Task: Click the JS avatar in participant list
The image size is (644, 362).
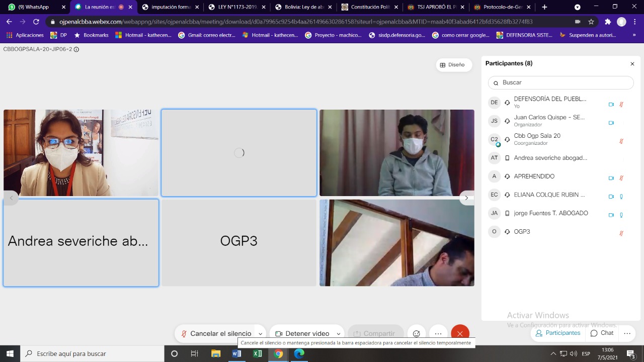Action: click(494, 121)
